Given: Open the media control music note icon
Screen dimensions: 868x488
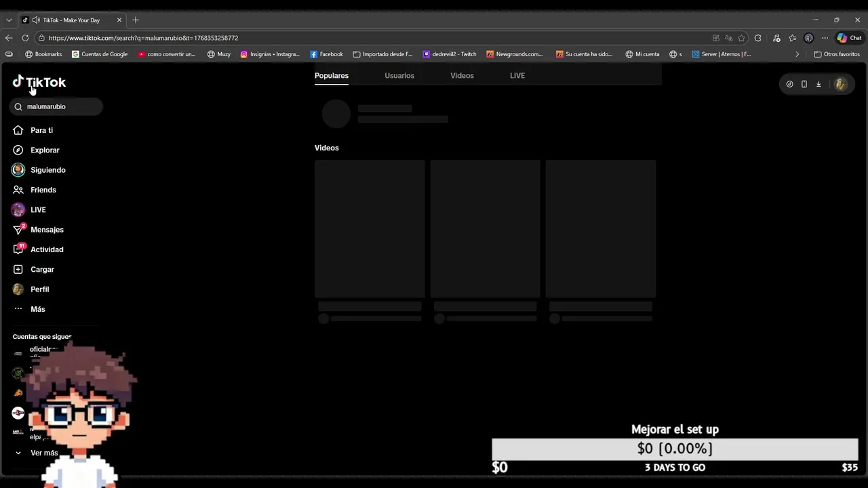Looking at the screenshot, I should [x=776, y=38].
